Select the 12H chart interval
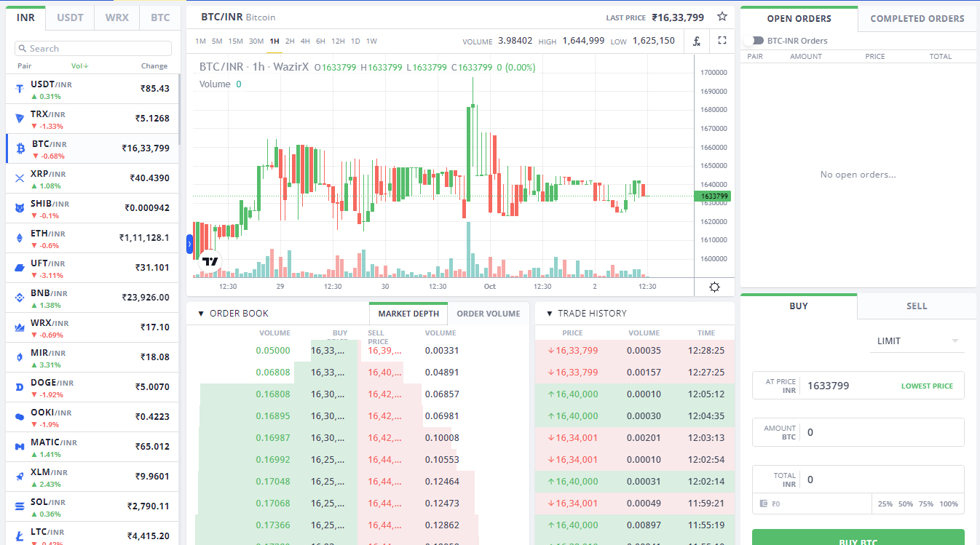Screen dimensions: 980x545 338,41
